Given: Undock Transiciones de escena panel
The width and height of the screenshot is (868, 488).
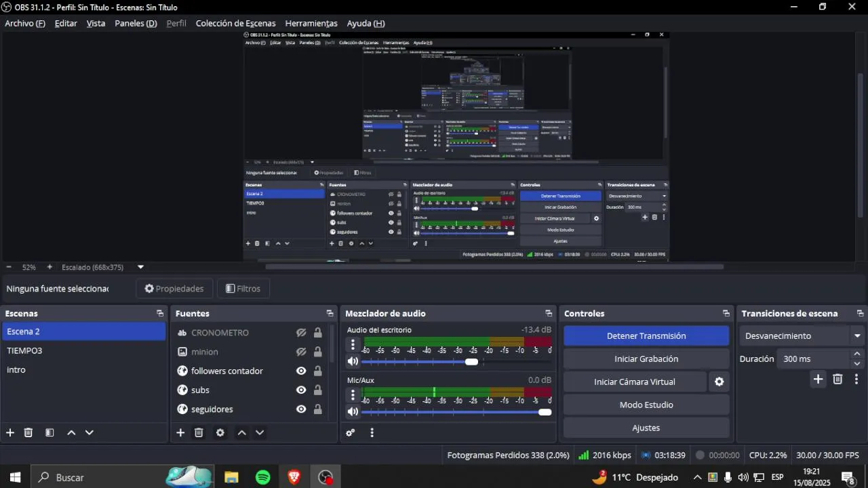Looking at the screenshot, I should click(x=861, y=313).
